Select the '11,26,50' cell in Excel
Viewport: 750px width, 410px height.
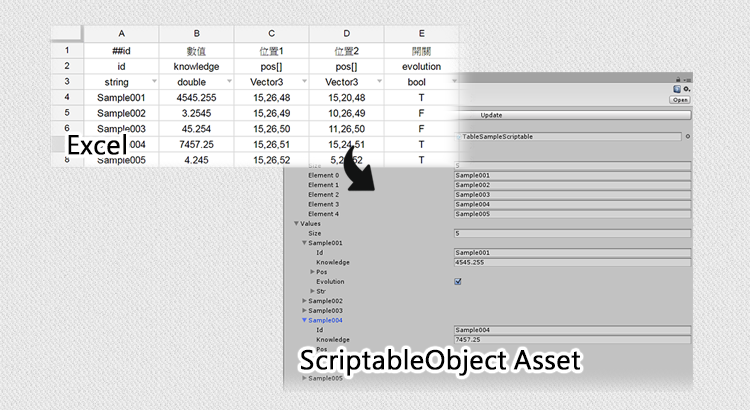tap(347, 129)
